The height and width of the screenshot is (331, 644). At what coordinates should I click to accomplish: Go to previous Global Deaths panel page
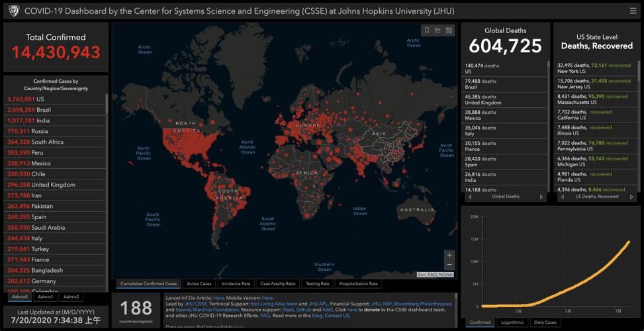pos(470,197)
